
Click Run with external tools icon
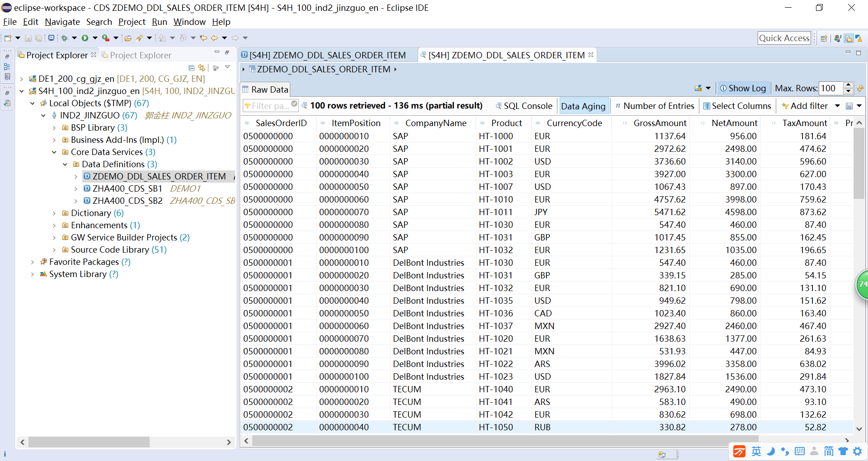coord(106,38)
